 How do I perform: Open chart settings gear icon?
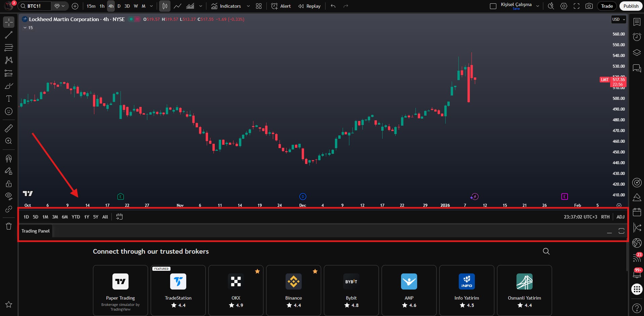coord(564,6)
